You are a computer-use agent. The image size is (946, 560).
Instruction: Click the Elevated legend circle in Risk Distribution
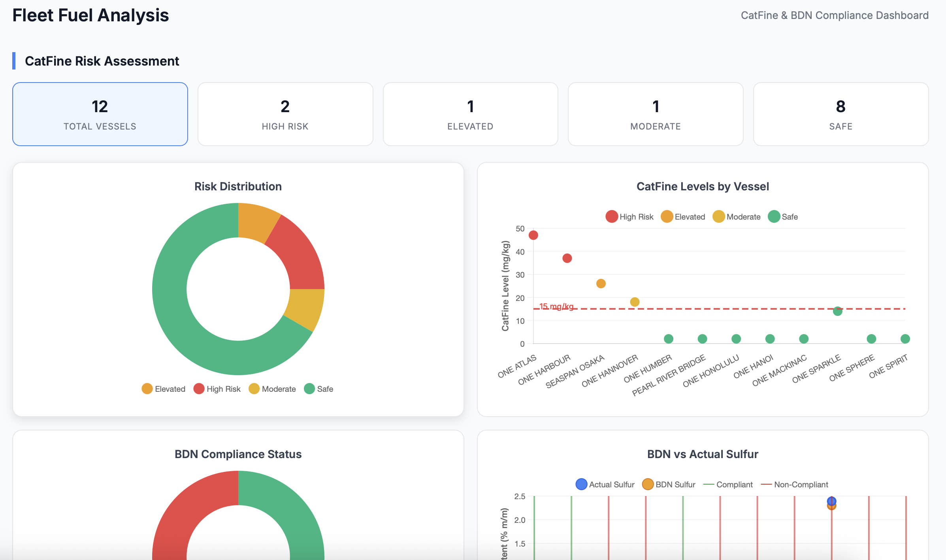click(x=147, y=389)
